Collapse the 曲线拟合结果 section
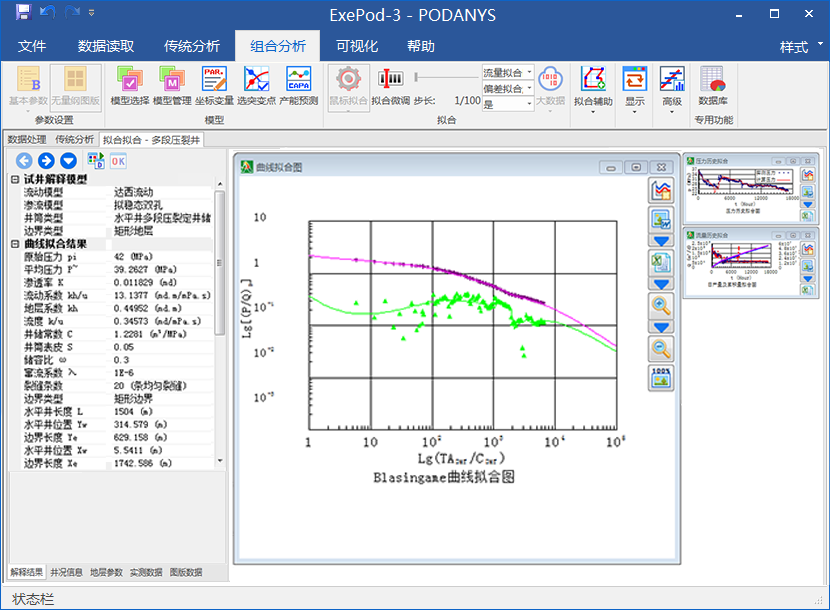The height and width of the screenshot is (610, 830). click(15, 244)
